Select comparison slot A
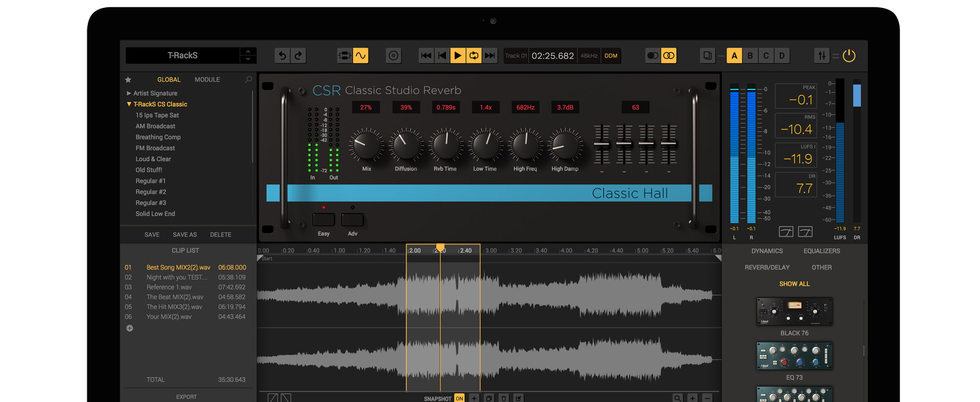980x402 pixels. tap(734, 55)
